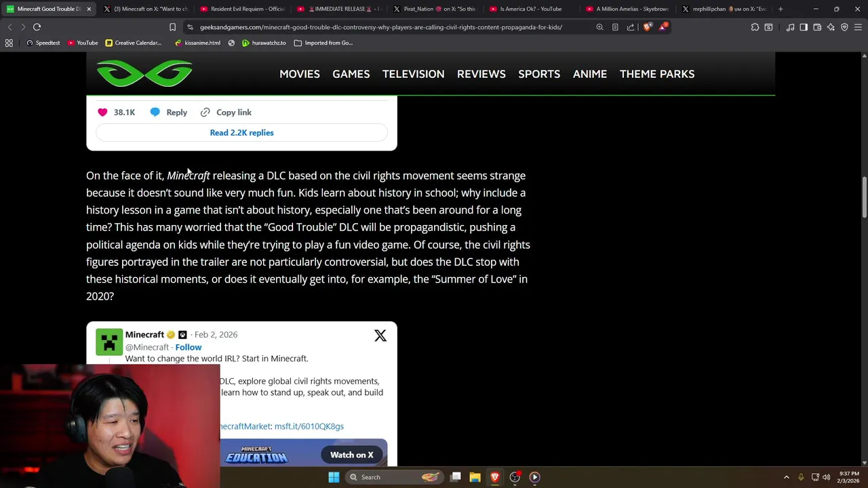The width and height of the screenshot is (868, 488).
Task: Toggle reader mode in the address bar
Action: click(615, 27)
